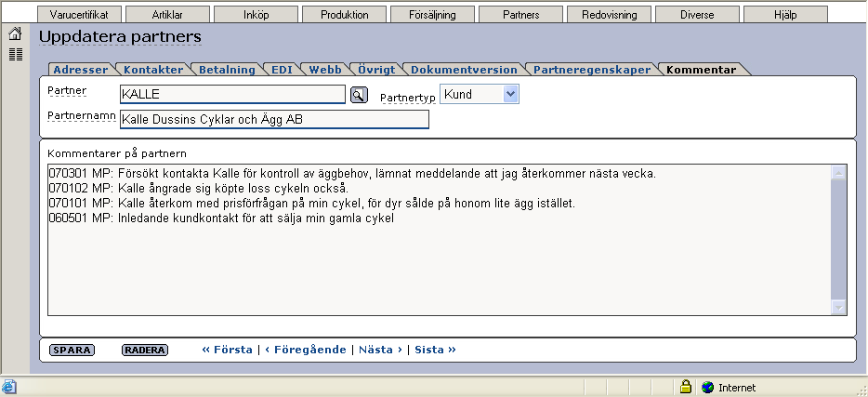Click the partner search magnifier icon
Screen dimensions: 868x397
(x=359, y=95)
